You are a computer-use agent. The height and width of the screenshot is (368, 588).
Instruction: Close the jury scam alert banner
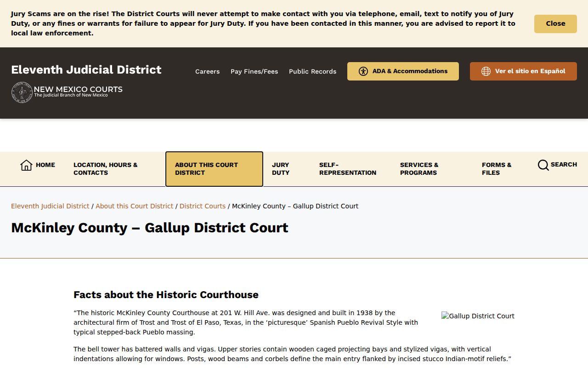(x=555, y=24)
